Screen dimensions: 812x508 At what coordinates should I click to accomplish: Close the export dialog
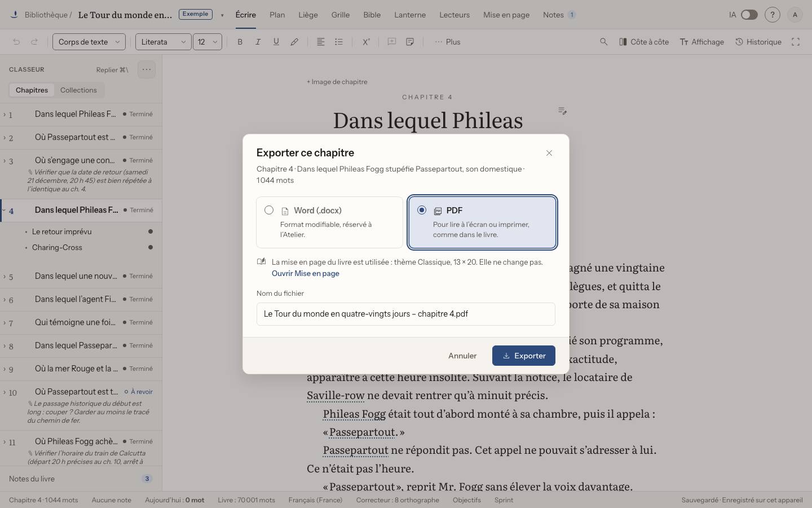[549, 153]
